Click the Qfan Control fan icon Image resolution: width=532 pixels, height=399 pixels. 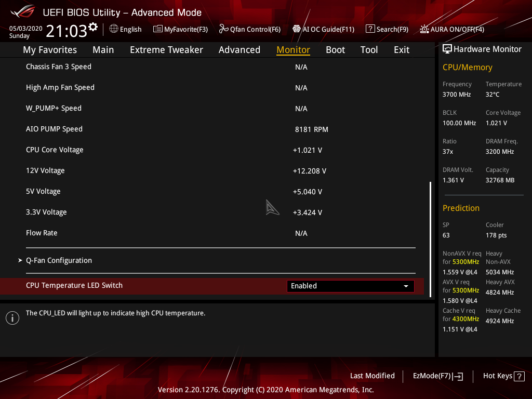(x=223, y=29)
